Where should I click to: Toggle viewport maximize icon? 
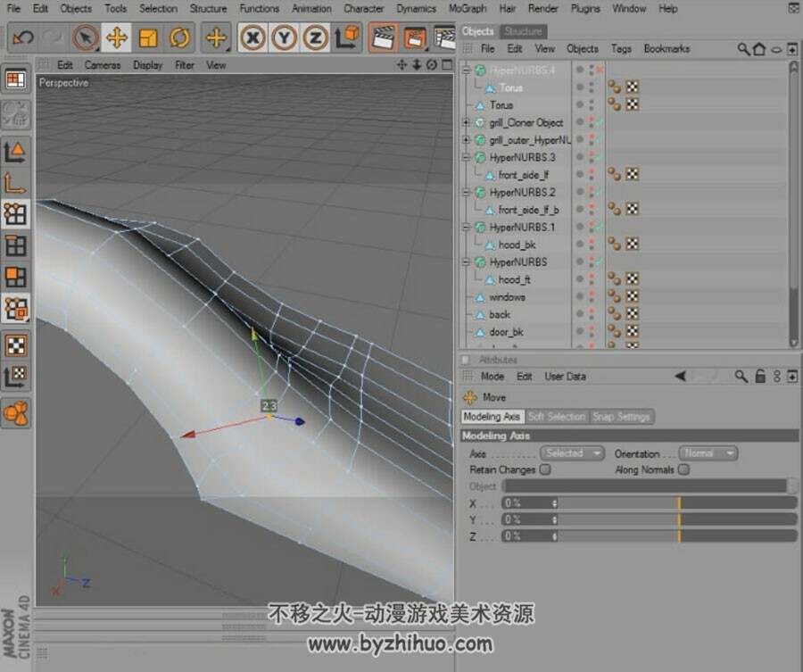[x=447, y=64]
